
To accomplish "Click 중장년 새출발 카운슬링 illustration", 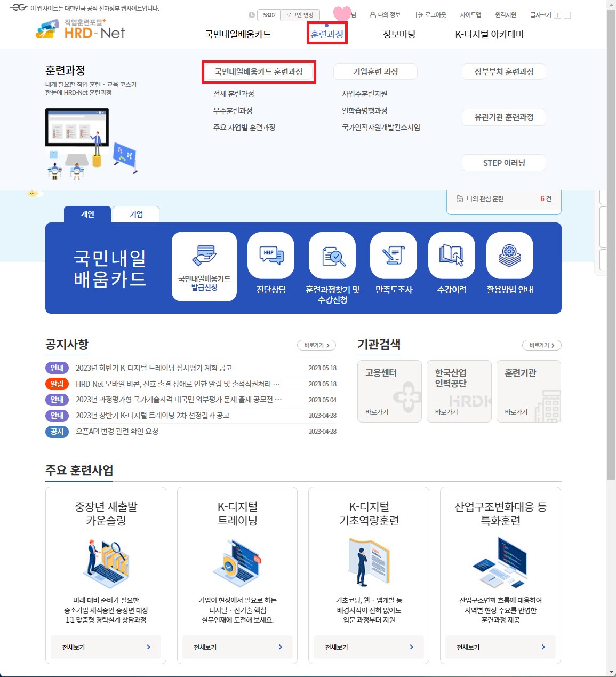I will pos(106,563).
